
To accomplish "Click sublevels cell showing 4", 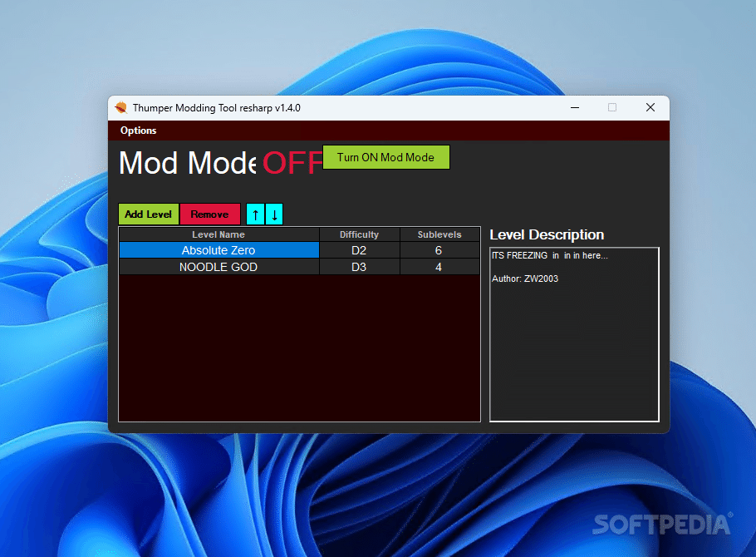I will coord(439,267).
